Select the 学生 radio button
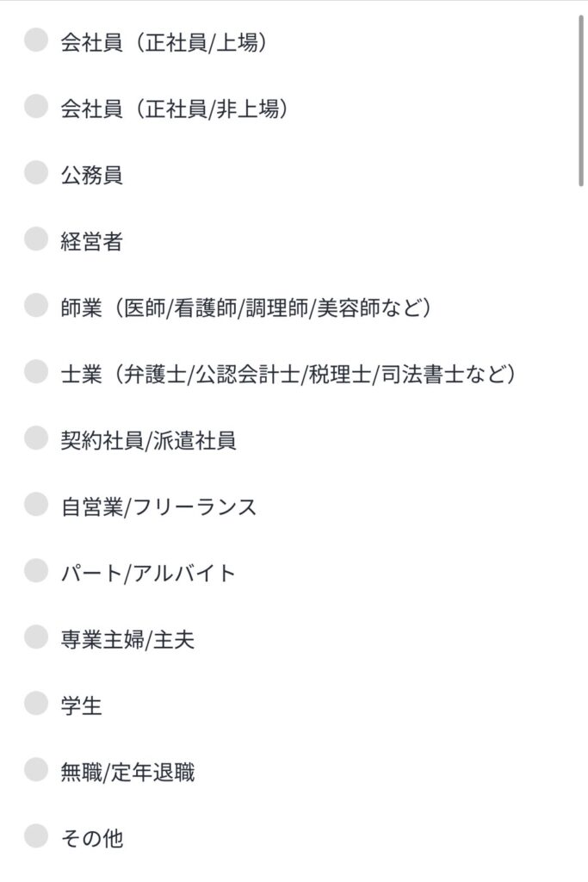 [x=36, y=704]
